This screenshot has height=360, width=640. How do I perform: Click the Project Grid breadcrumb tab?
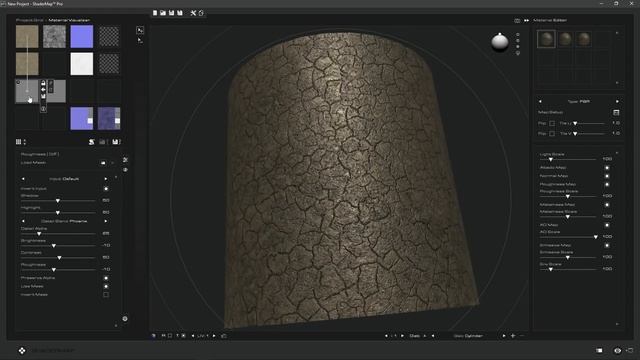click(29, 20)
